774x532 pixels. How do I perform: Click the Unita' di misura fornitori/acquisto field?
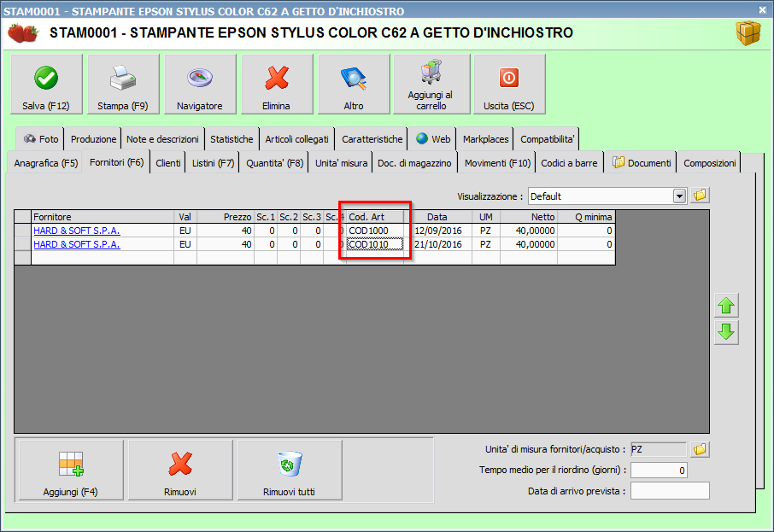[x=659, y=449]
